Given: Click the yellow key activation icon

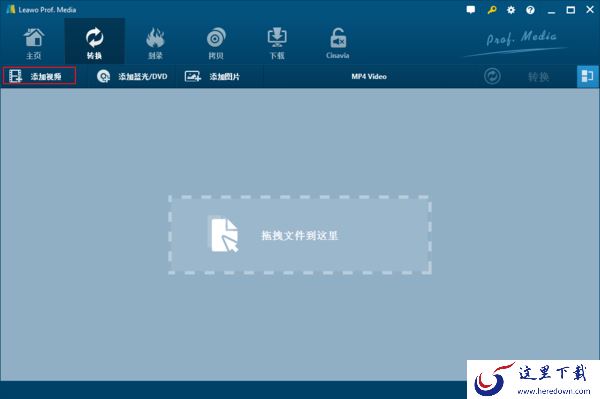Looking at the screenshot, I should (492, 10).
